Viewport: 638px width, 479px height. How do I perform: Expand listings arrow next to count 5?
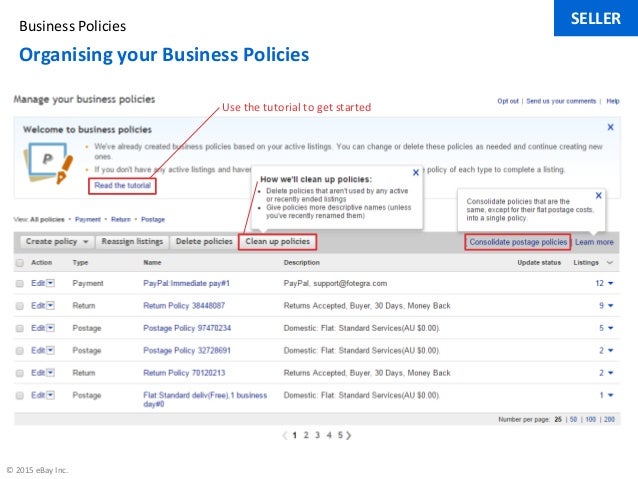610,328
